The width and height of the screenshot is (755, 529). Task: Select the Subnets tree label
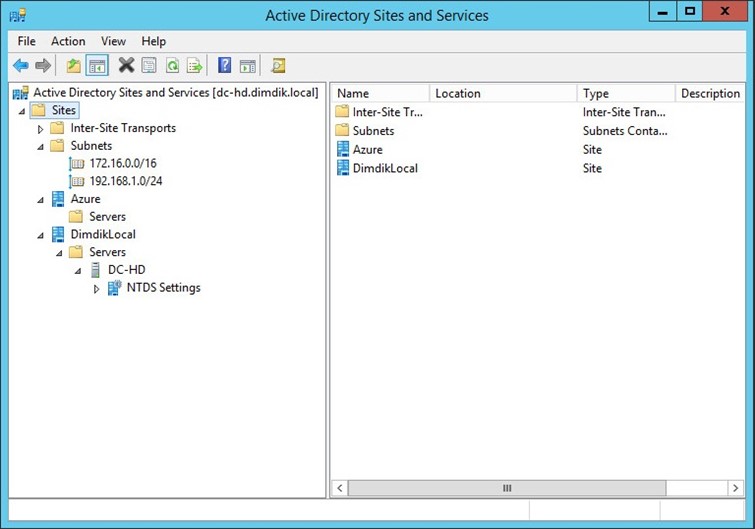(91, 146)
